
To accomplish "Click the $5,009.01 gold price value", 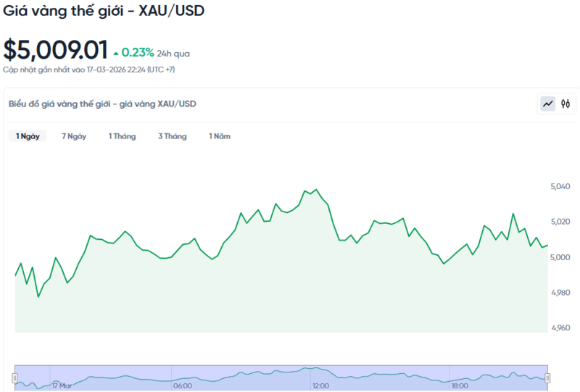I will pos(56,50).
